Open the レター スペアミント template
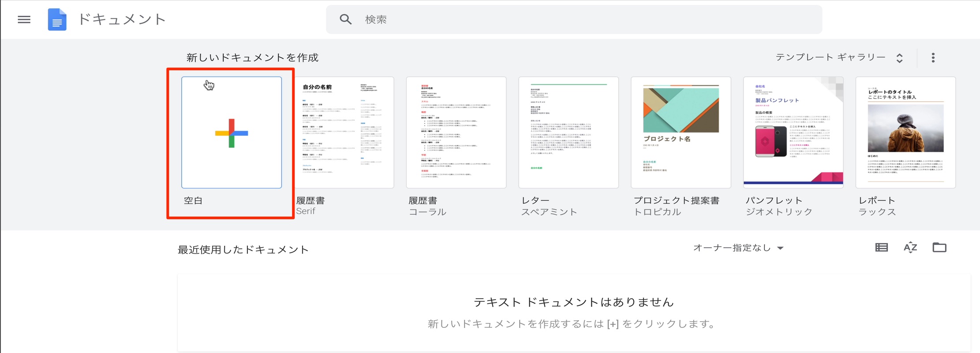The image size is (980, 353). coord(569,132)
